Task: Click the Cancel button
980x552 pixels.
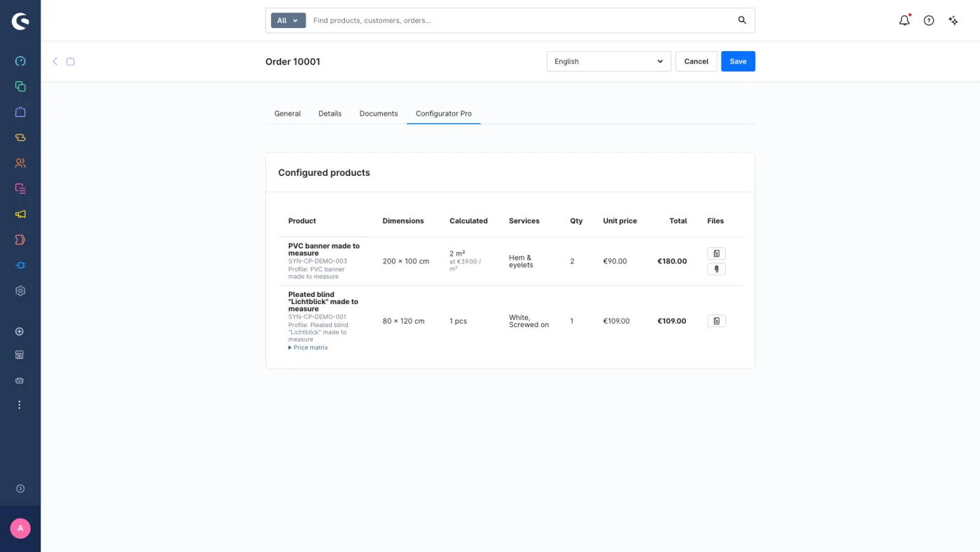Action: pyautogui.click(x=696, y=62)
